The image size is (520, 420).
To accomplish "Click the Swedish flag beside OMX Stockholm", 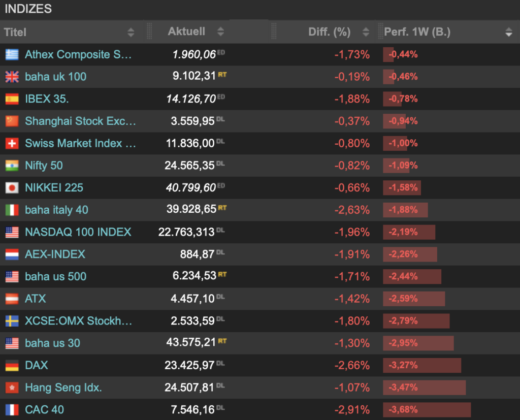I will pos(12,321).
